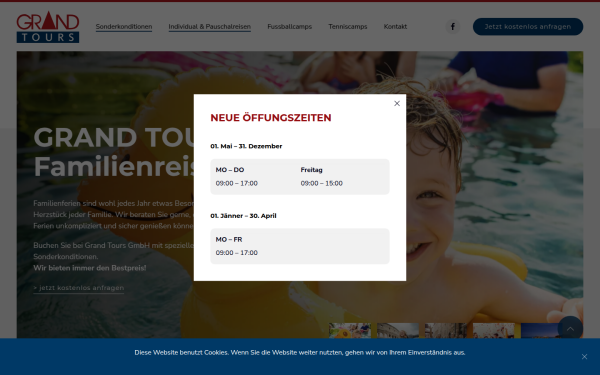Select the fourth slider thumbnail

494,331
